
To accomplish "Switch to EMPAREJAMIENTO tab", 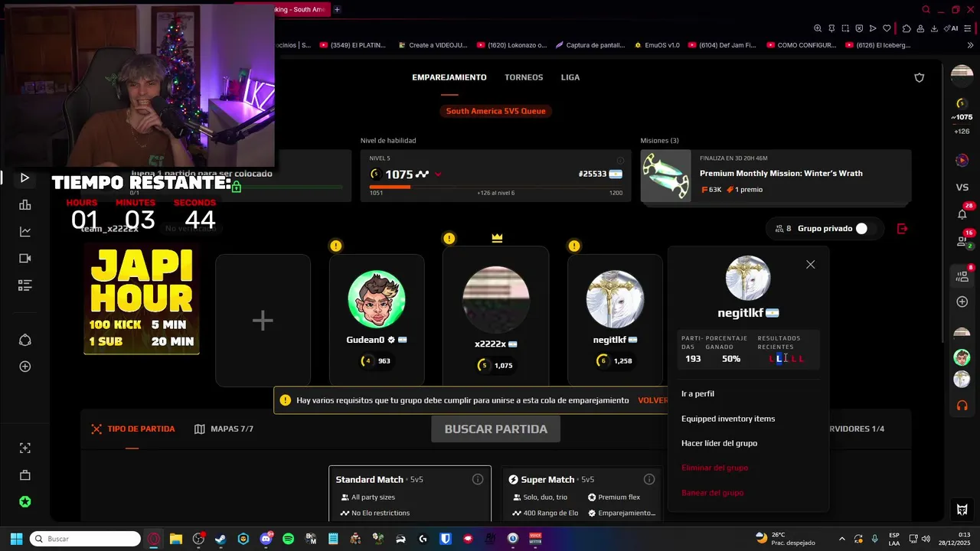I will point(449,77).
